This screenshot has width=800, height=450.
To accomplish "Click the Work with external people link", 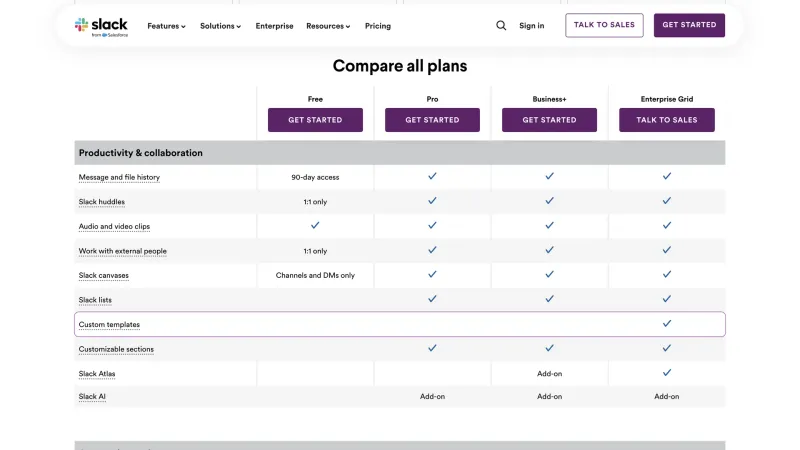I will pyautogui.click(x=122, y=251).
